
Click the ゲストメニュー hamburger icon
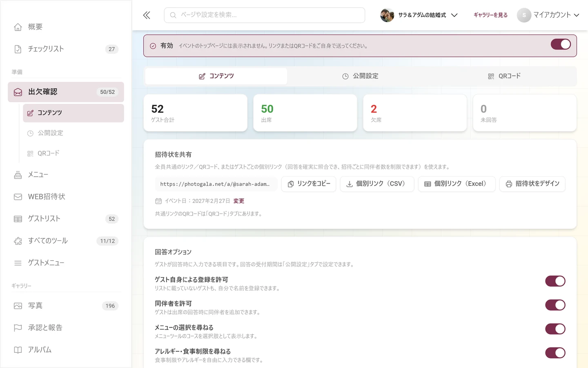click(18, 263)
